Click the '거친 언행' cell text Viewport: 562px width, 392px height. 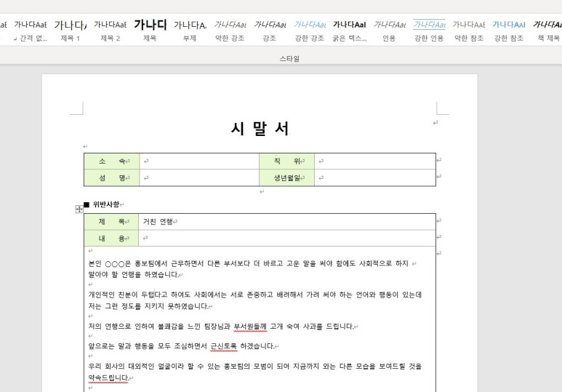[158, 222]
